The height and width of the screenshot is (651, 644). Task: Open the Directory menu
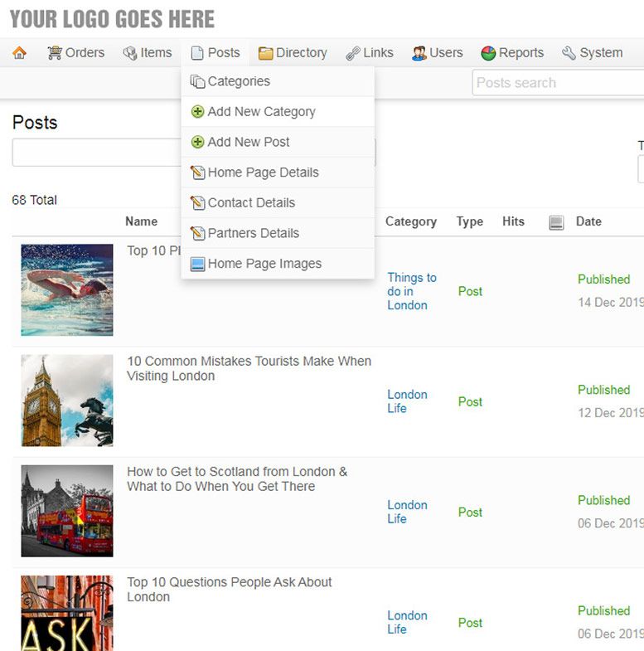293,53
